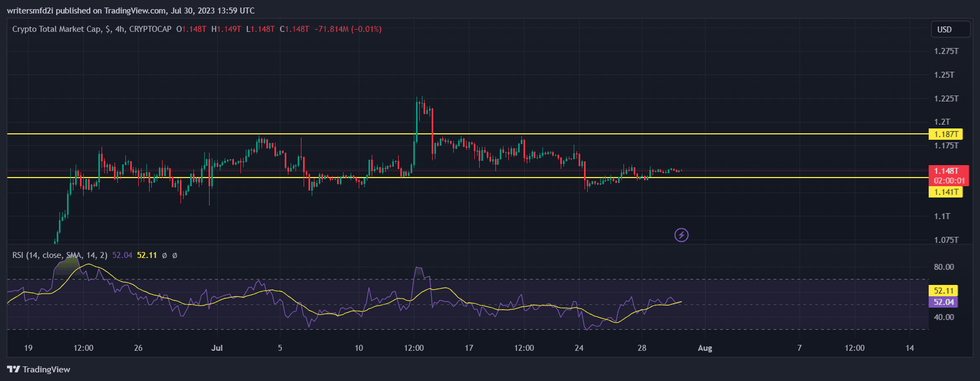Click the Jul label on time axis
The image size is (980, 381).
217,348
